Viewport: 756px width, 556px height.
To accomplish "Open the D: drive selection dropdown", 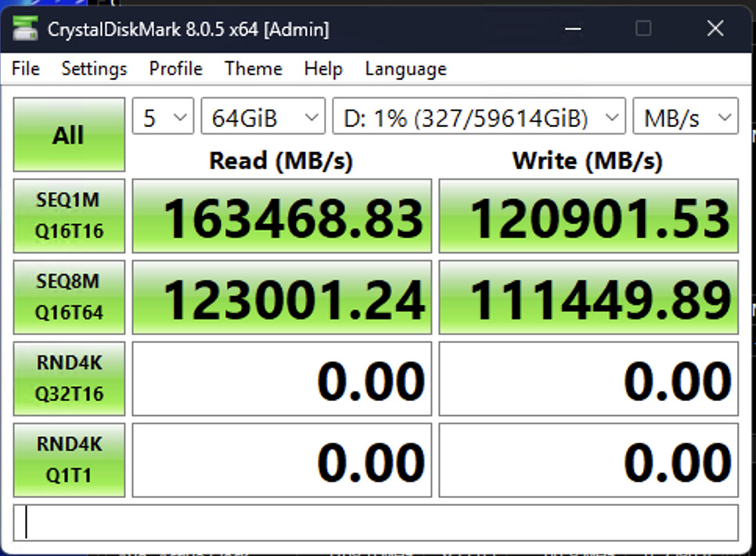I will click(479, 118).
